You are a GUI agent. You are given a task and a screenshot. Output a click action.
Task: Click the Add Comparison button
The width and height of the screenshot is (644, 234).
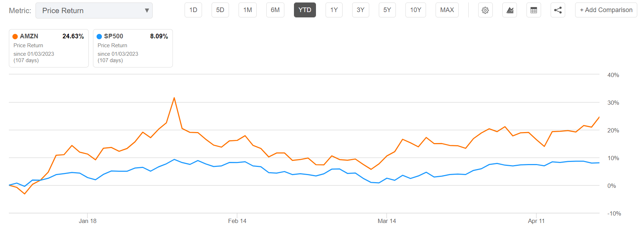tap(606, 10)
